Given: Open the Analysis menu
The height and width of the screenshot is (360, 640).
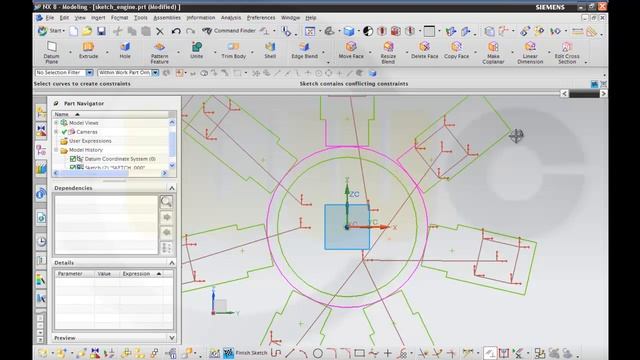Looking at the screenshot, I should click(x=231, y=18).
